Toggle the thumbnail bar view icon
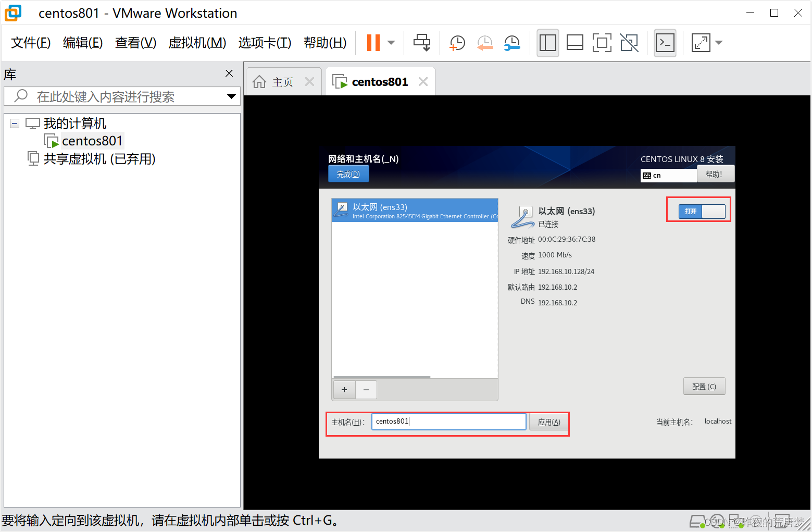812x532 pixels. [x=575, y=43]
